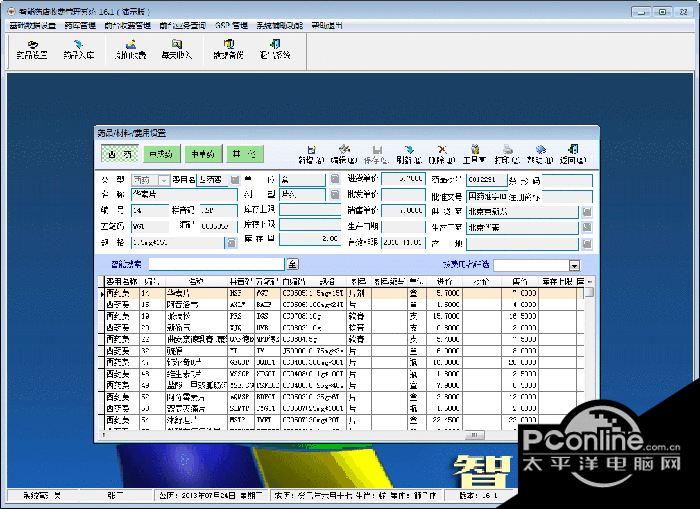Expand the filter dropdown right of the search row

point(574,265)
